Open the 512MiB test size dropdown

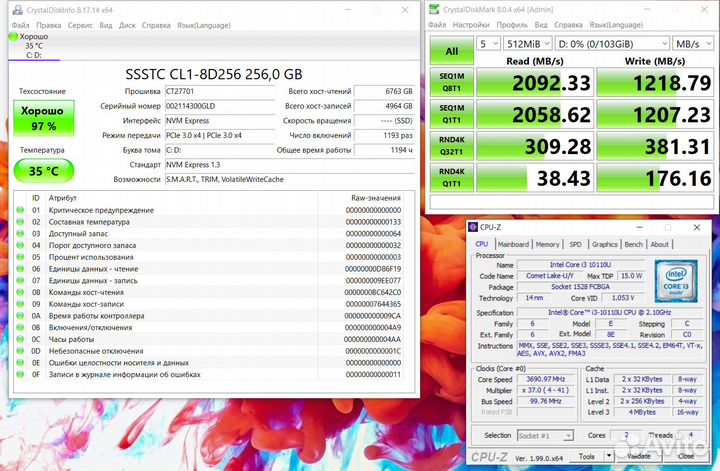(x=528, y=44)
